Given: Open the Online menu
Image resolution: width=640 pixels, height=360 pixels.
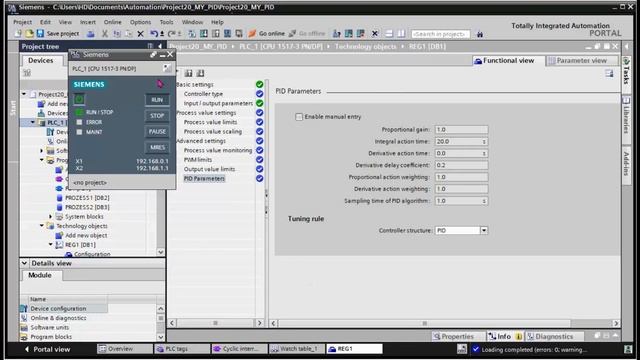Looking at the screenshot, I should coord(113,22).
